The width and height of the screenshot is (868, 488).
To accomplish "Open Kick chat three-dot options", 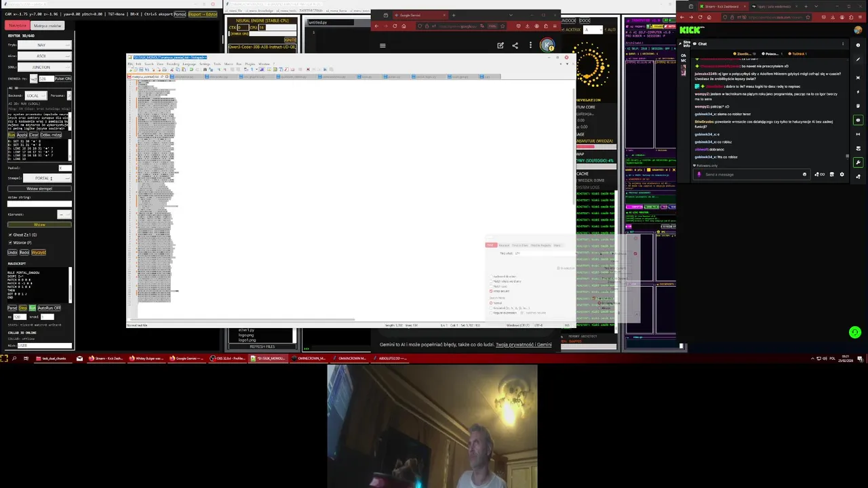I will click(x=843, y=44).
